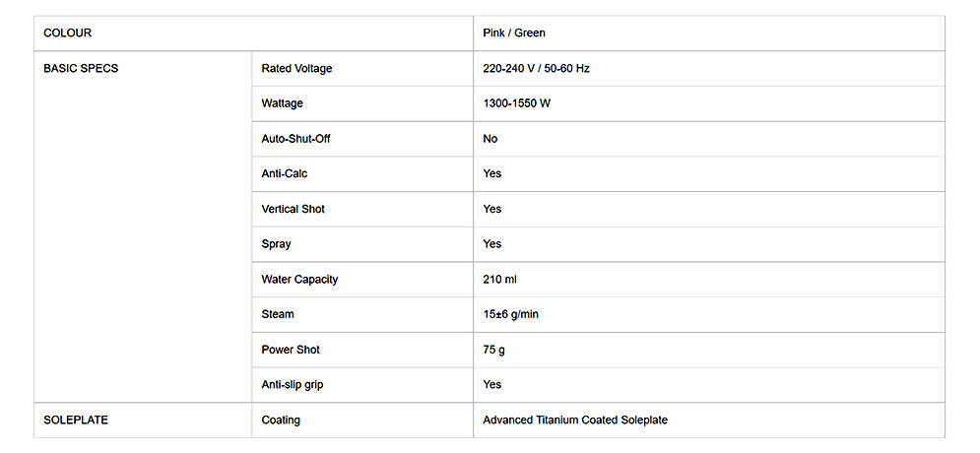Click the COLOUR header cell
980x453 pixels.
(x=68, y=33)
